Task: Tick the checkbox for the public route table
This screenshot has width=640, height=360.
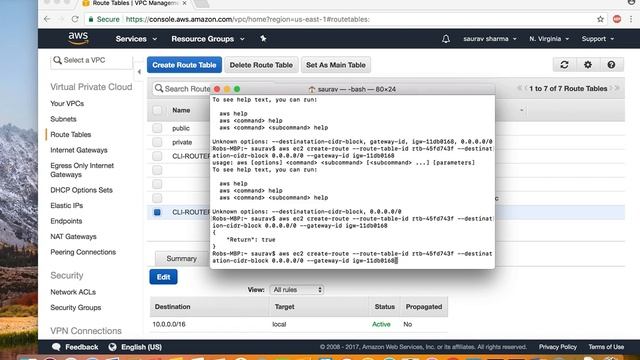Action: pos(157,128)
